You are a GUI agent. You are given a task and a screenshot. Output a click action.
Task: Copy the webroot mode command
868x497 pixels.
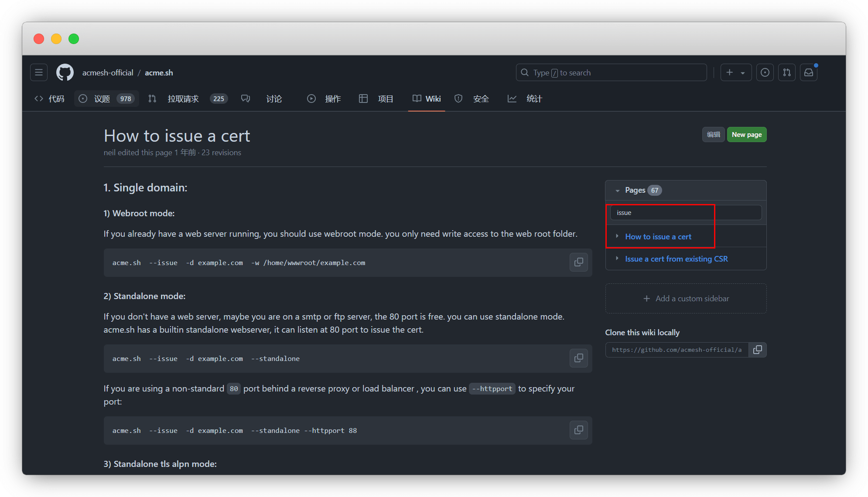578,262
